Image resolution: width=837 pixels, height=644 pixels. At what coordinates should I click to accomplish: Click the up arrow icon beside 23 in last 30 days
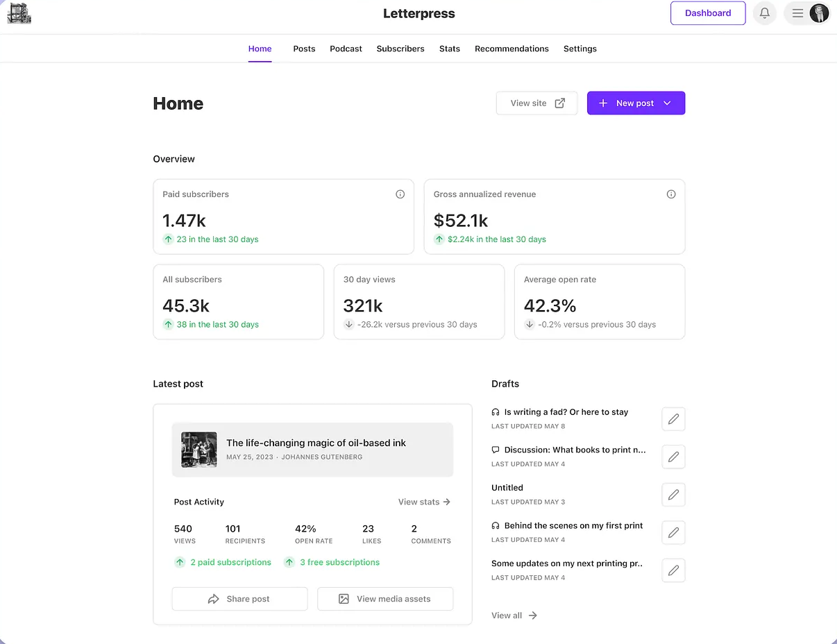[x=168, y=239]
